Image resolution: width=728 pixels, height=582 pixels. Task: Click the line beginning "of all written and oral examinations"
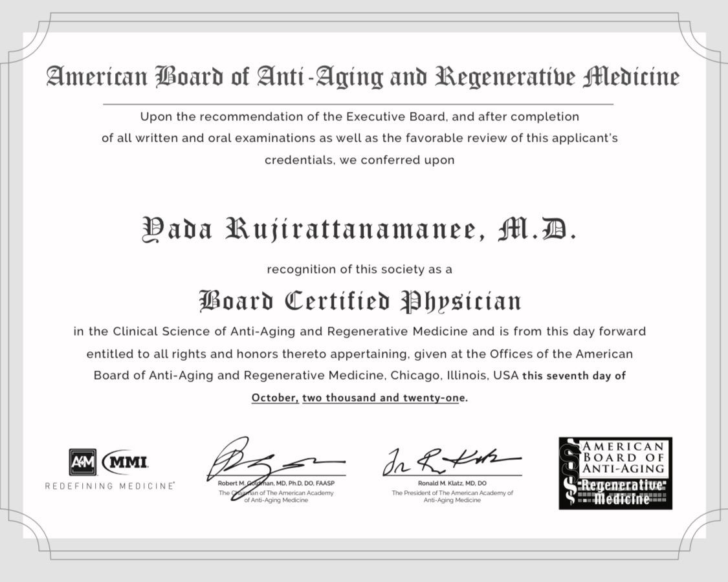tap(360, 138)
